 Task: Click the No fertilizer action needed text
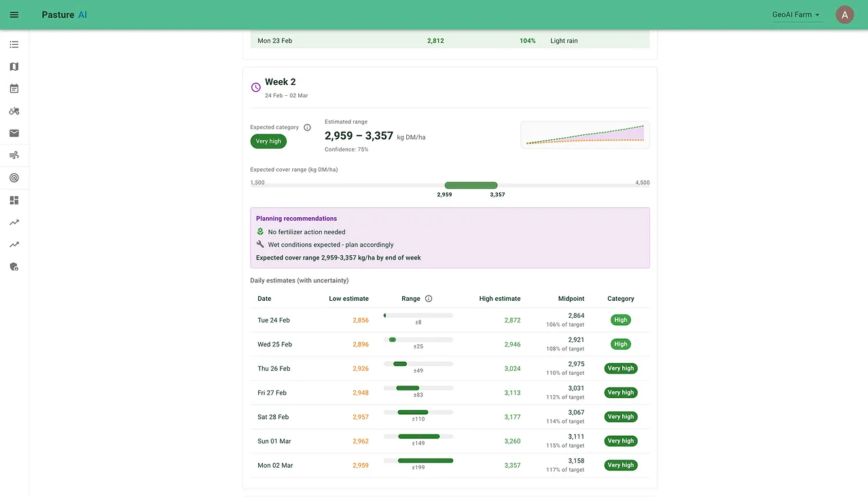[x=307, y=232]
